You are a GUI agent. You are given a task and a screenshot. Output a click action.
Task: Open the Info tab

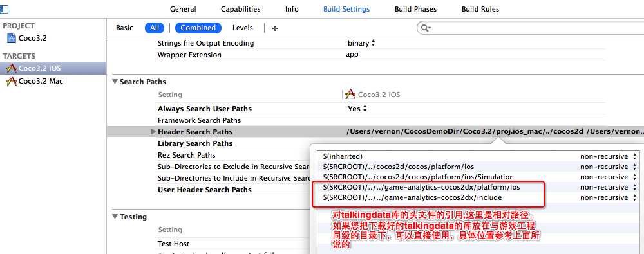pos(292,9)
